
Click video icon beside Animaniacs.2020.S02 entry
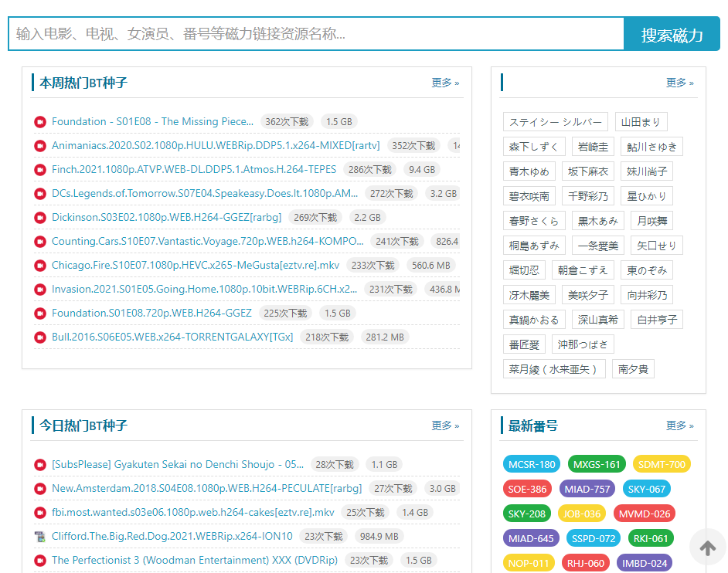tap(40, 146)
